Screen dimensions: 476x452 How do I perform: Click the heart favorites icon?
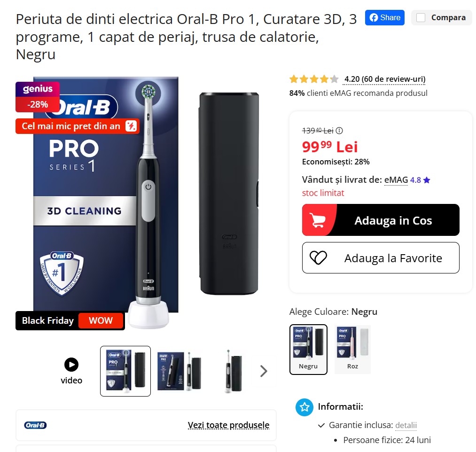(318, 258)
